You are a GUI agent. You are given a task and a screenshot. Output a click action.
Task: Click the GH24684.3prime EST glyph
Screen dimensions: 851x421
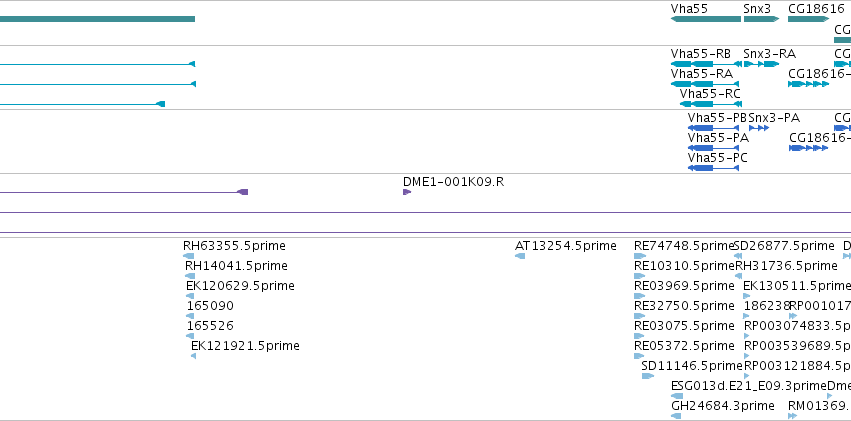click(x=676, y=416)
